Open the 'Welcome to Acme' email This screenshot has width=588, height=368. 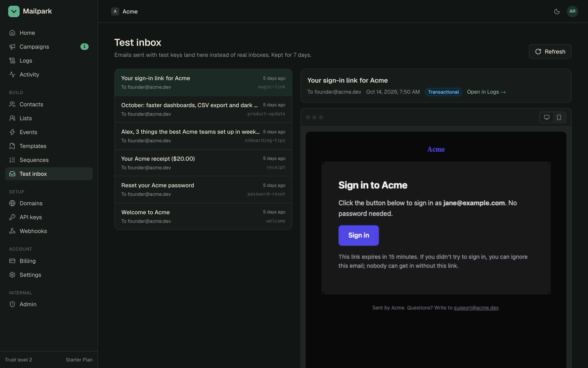pyautogui.click(x=203, y=216)
